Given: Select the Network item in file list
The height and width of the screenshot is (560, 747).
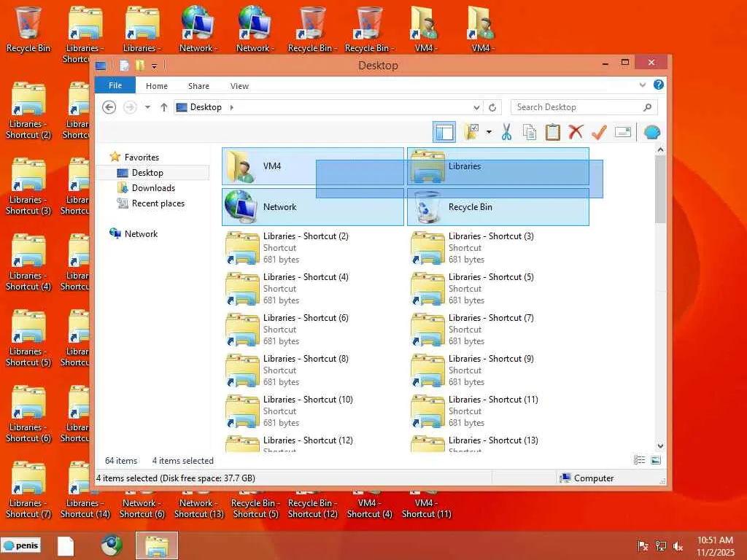Looking at the screenshot, I should click(312, 207).
